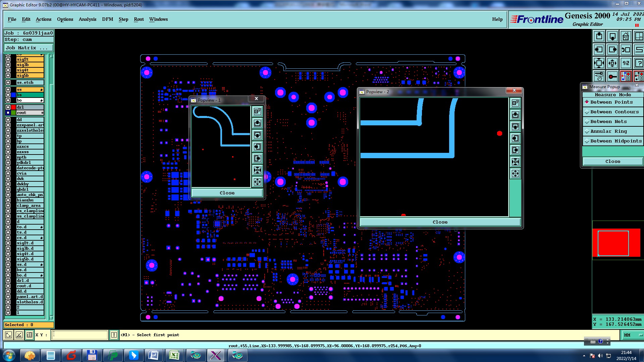Viewport: 644px width, 362px height.
Task: Close the Popview - 1 window via Close
Action: tap(227, 193)
